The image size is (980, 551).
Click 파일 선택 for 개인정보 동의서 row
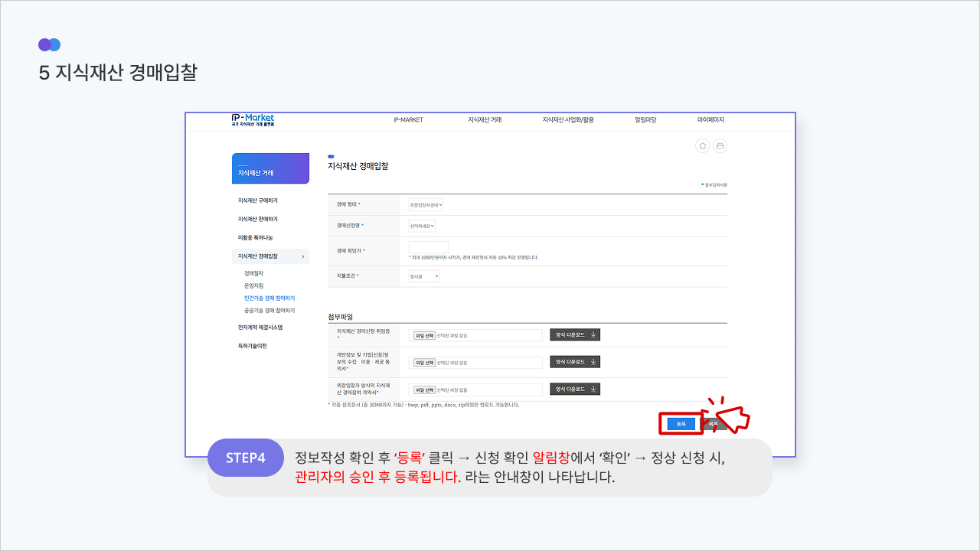coord(424,363)
